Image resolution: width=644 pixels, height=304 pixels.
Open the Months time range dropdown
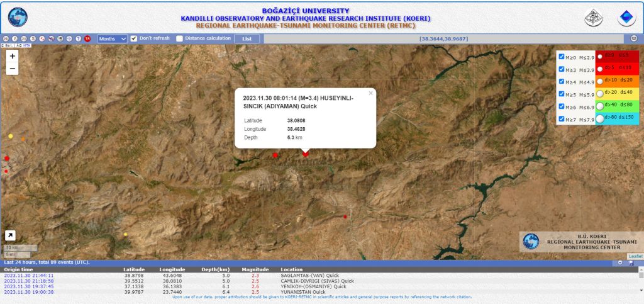click(x=113, y=38)
